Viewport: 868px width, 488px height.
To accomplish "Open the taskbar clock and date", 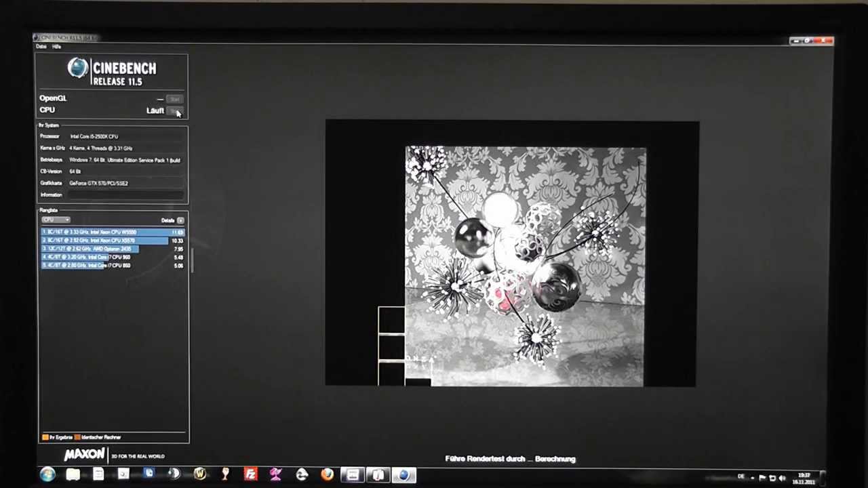I will [804, 479].
